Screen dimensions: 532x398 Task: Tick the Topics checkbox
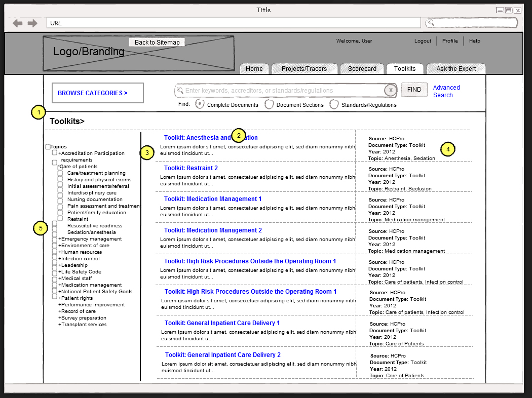(x=48, y=147)
